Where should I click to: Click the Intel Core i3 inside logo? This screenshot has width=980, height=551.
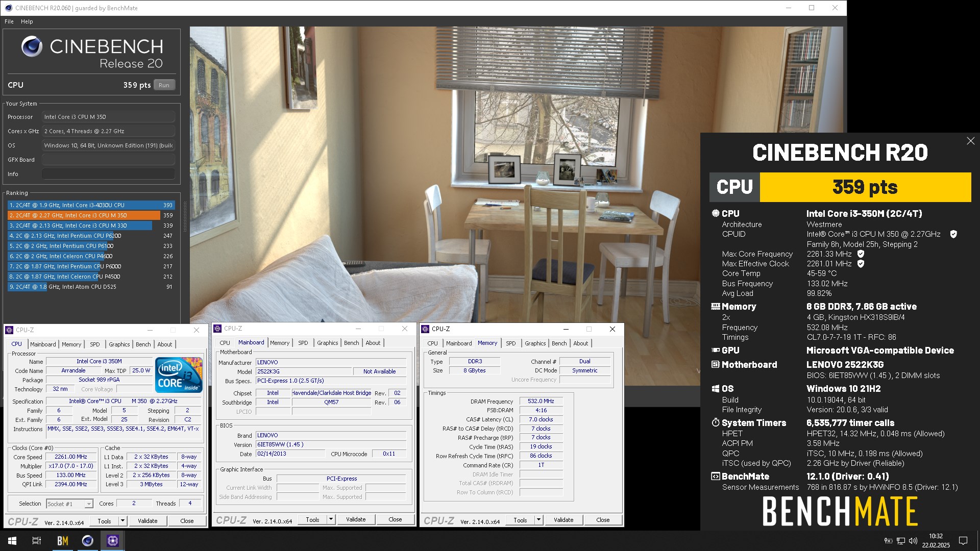pos(179,375)
